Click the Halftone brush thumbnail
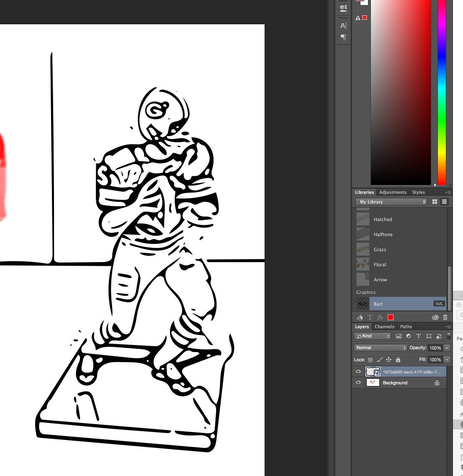Screen dimensions: 463x476 [x=363, y=234]
